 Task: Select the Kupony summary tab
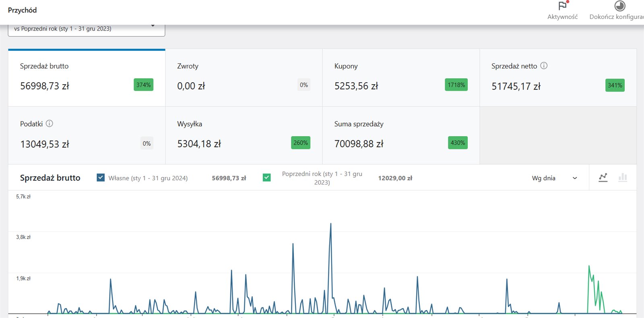400,78
